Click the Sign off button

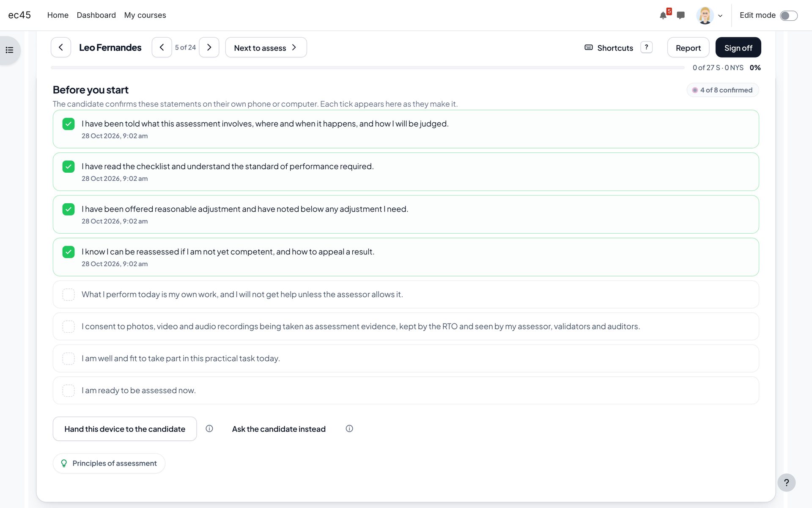coord(738,47)
